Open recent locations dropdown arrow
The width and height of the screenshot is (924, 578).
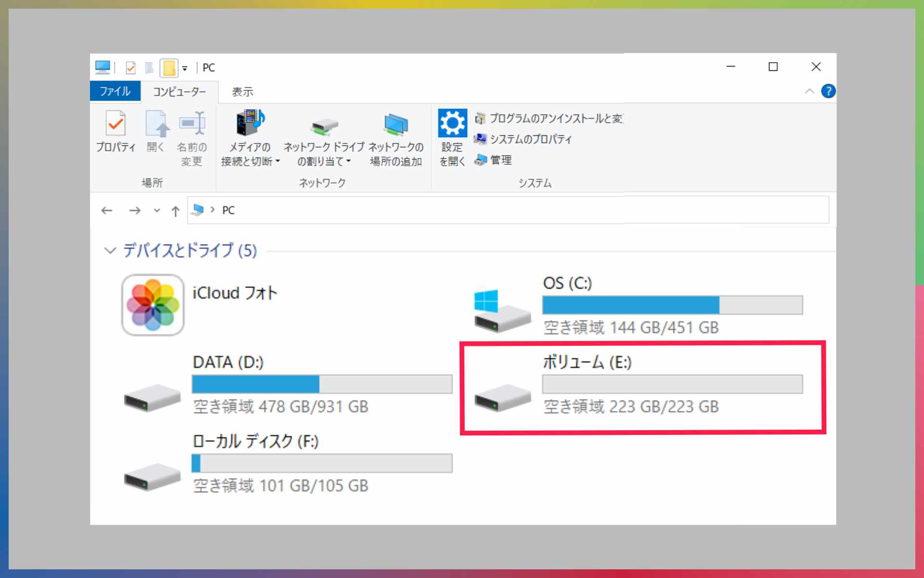(156, 210)
